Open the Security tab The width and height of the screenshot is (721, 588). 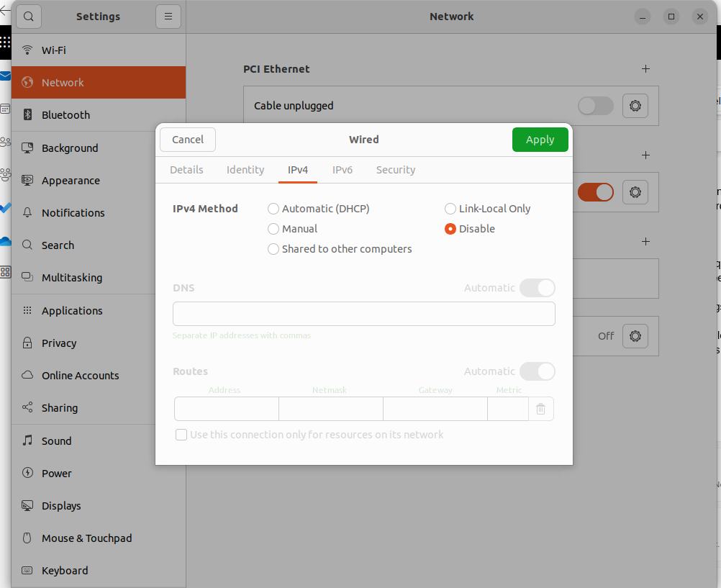pyautogui.click(x=395, y=170)
